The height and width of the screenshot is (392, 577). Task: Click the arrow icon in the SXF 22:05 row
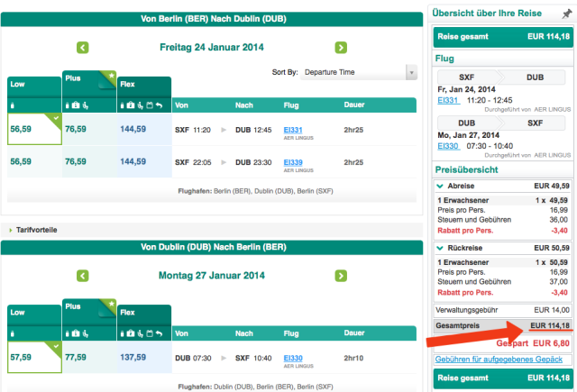[x=224, y=161]
